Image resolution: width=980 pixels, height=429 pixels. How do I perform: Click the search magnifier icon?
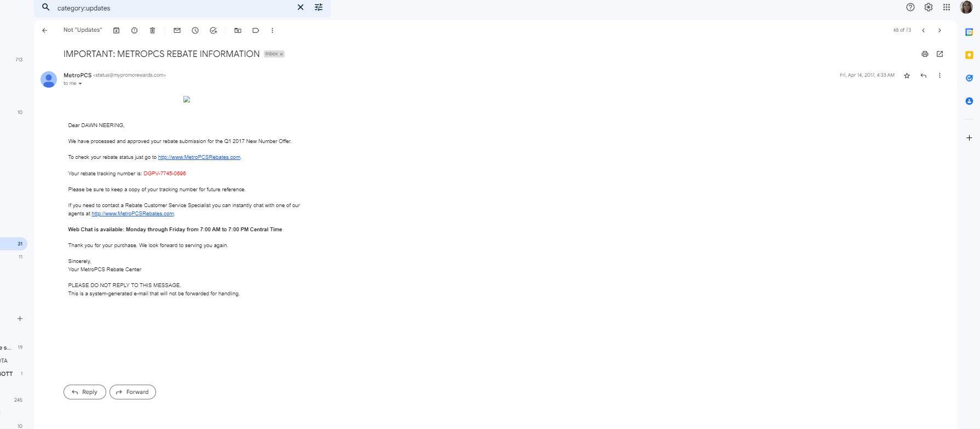(x=46, y=8)
